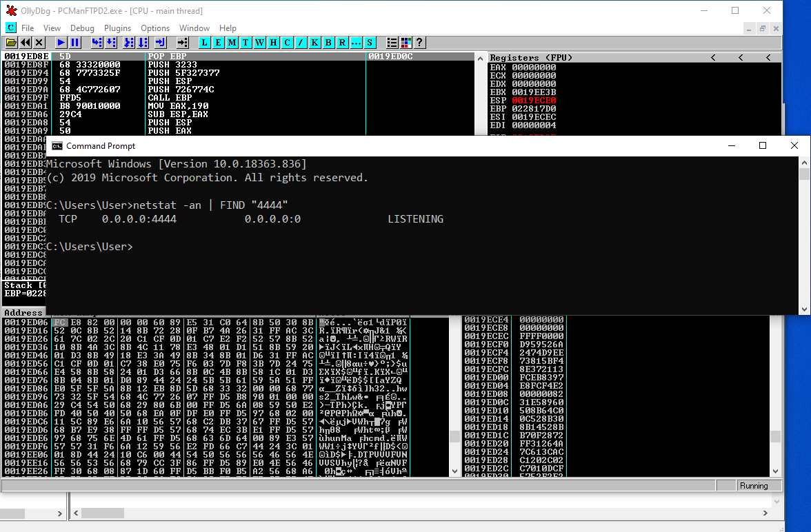The width and height of the screenshot is (811, 532).
Task: Pause execution with the pause icon
Action: point(75,43)
